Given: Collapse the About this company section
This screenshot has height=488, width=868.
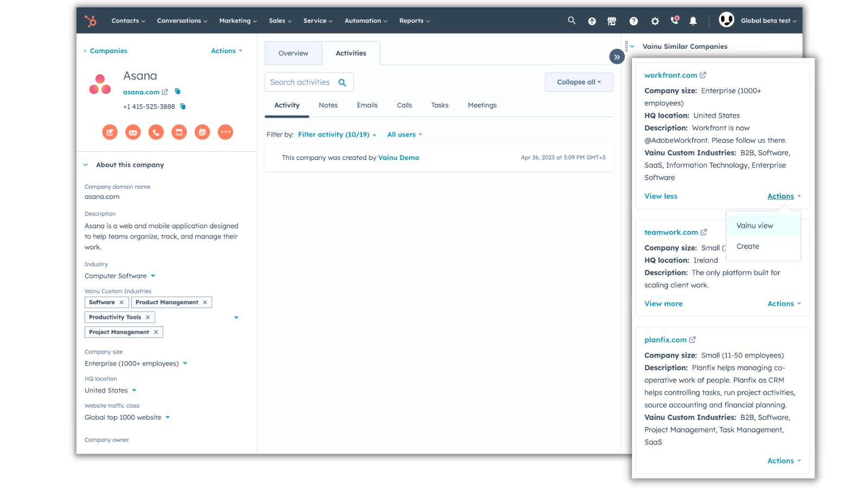Looking at the screenshot, I should 86,165.
